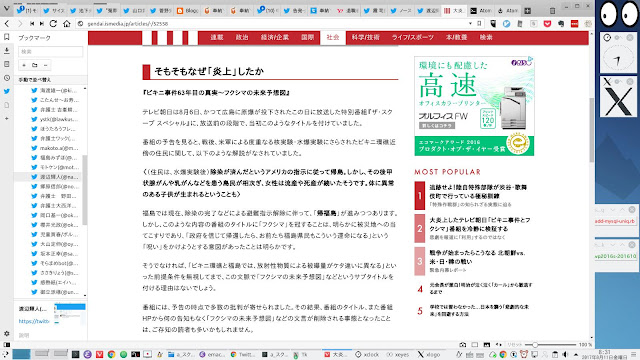
Task: Click the bookmark search field
Action: click(50, 51)
